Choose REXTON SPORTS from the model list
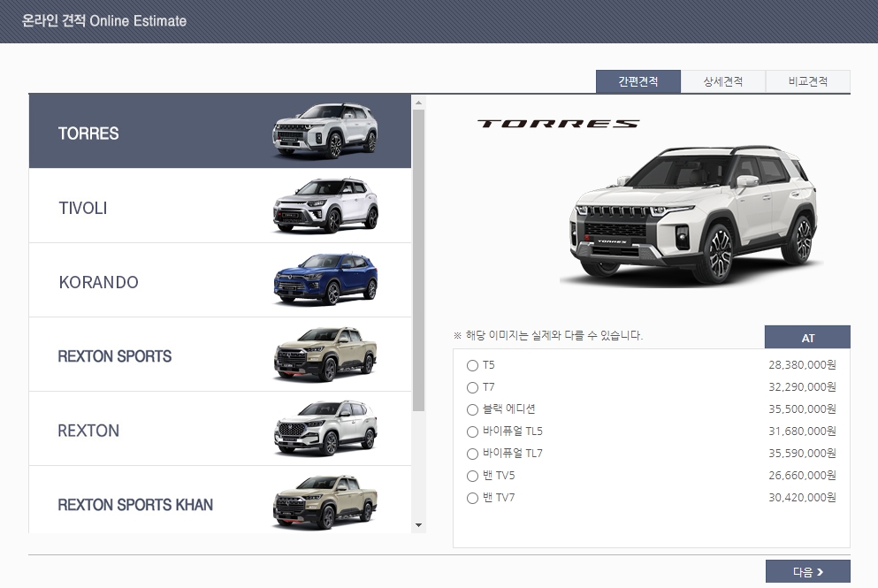 click(x=220, y=355)
